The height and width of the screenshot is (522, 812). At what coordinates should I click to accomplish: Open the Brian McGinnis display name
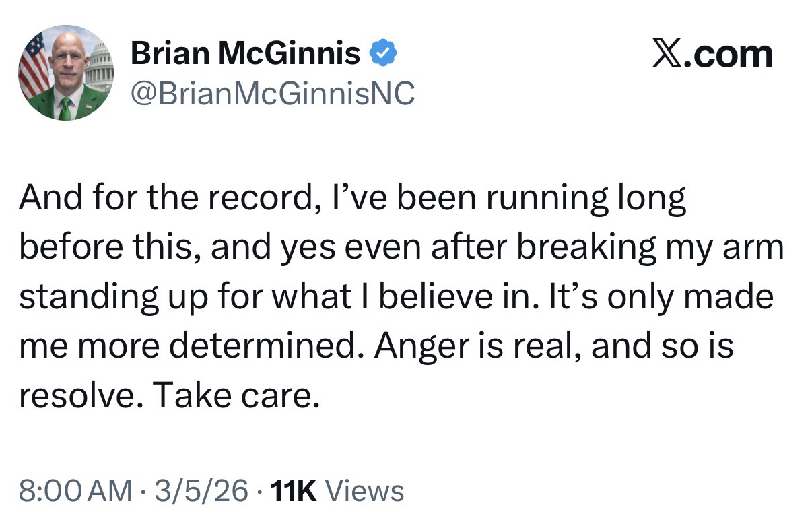[245, 53]
